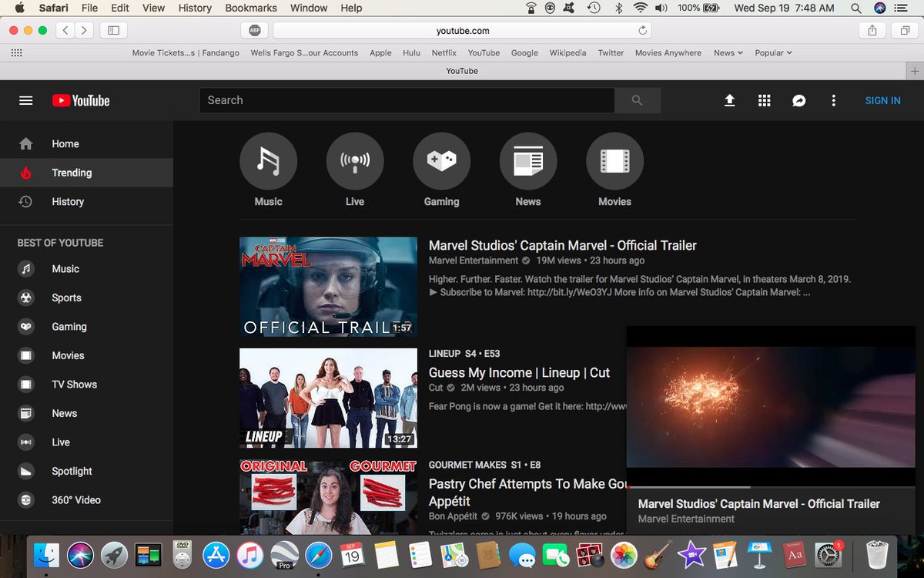This screenshot has width=924, height=578.
Task: Expand the News bookmarks folder dropdown
Action: point(728,53)
